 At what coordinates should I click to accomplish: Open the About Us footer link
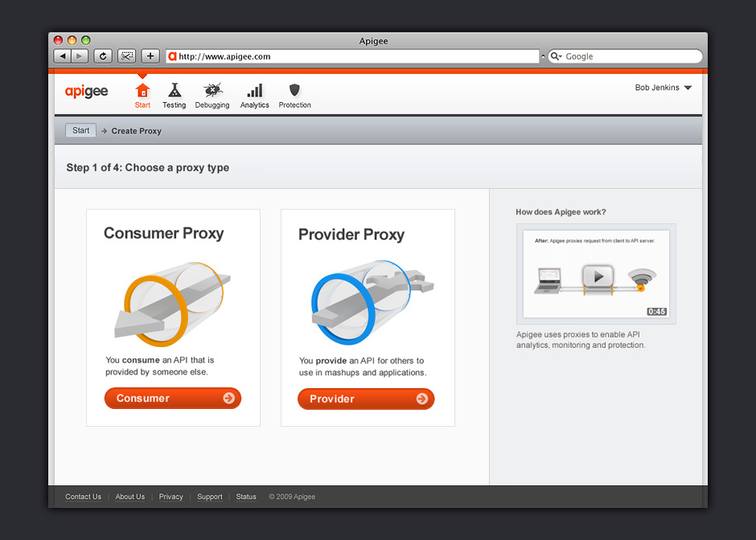point(129,497)
